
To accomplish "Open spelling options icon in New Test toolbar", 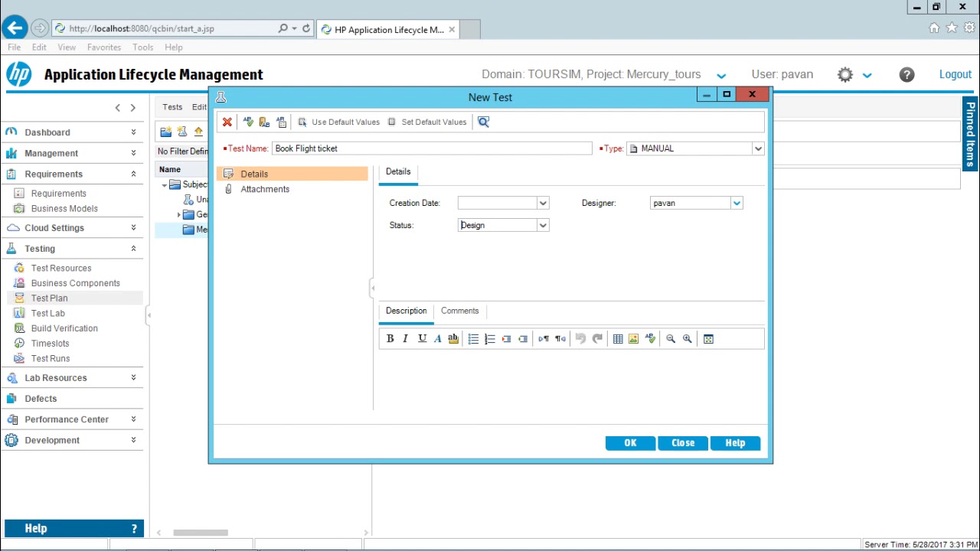I will click(x=282, y=122).
